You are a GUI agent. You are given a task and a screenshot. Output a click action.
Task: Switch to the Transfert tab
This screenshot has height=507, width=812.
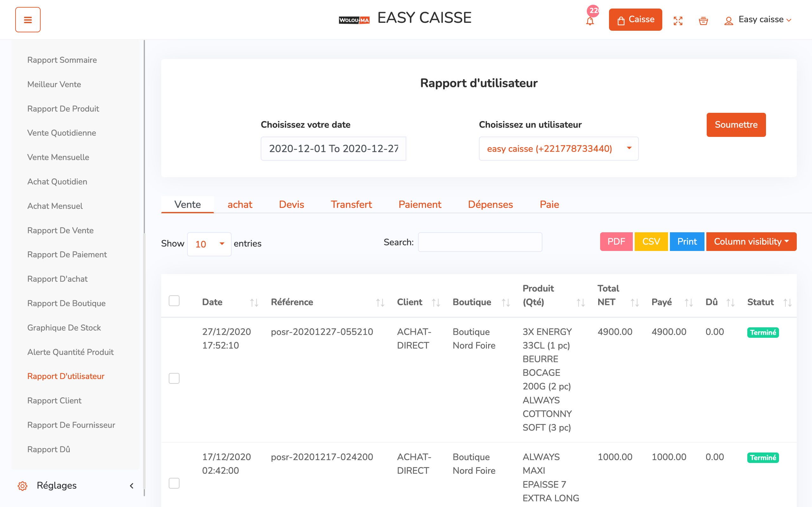coord(351,205)
